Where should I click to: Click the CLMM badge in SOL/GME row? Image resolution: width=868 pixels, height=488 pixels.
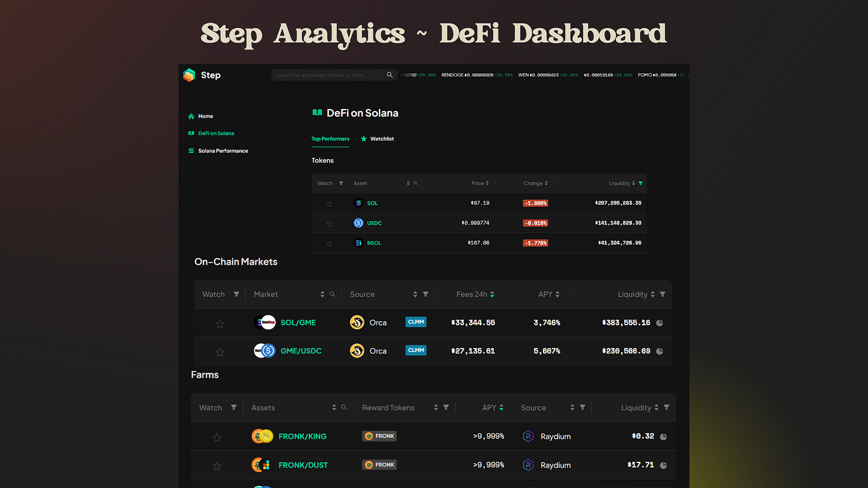click(416, 322)
